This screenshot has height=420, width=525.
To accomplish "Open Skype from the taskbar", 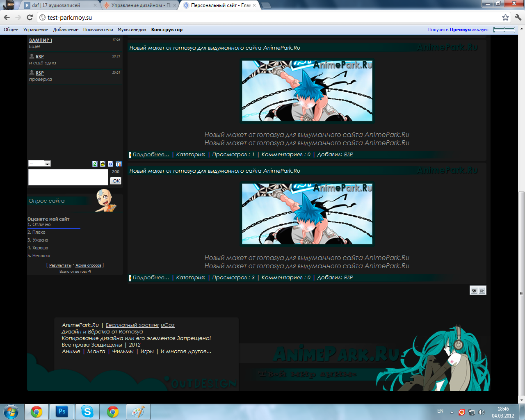I will coord(87,412).
